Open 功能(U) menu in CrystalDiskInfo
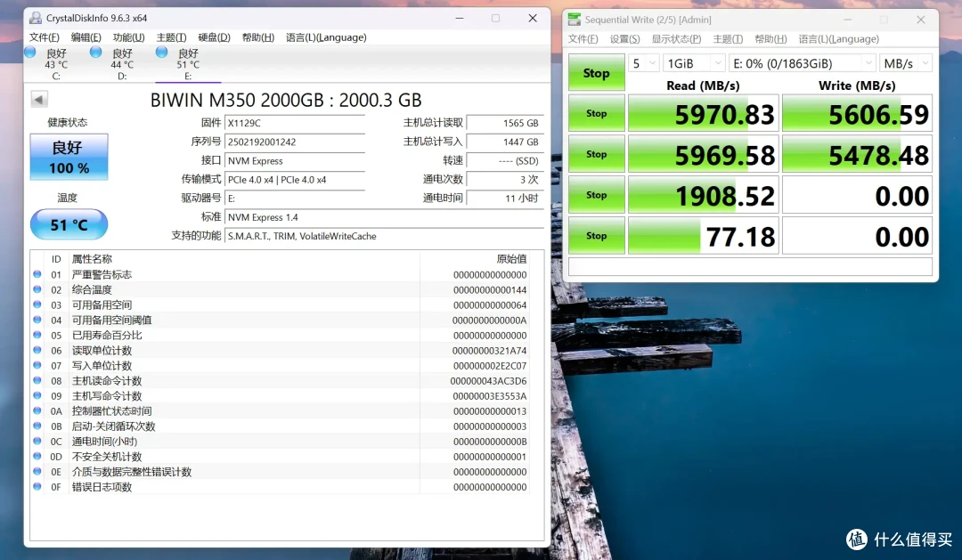Screen dimensions: 962x560 click(128, 37)
